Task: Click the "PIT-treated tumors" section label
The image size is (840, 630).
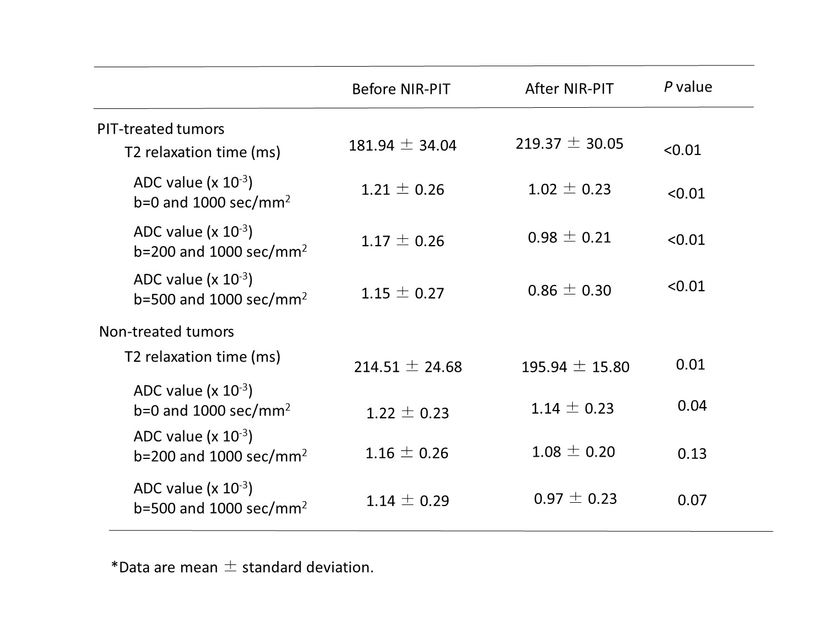Action: point(161,129)
